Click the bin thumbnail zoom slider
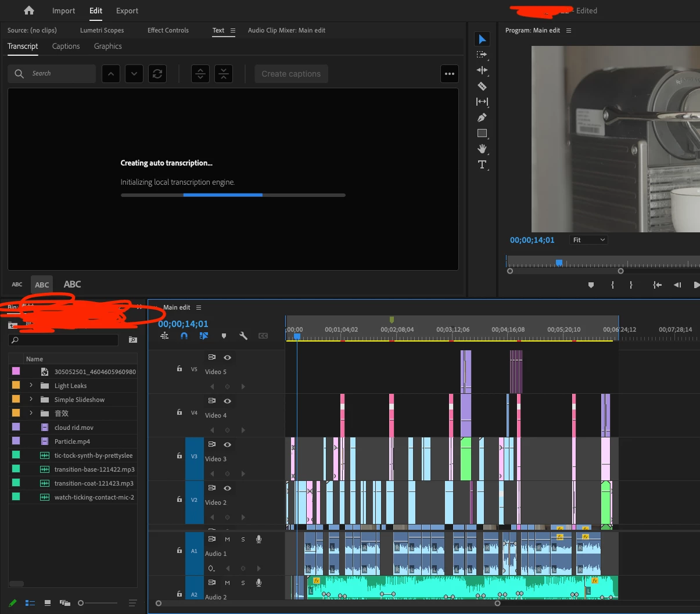Viewport: 700px width, 614px height. click(99, 603)
